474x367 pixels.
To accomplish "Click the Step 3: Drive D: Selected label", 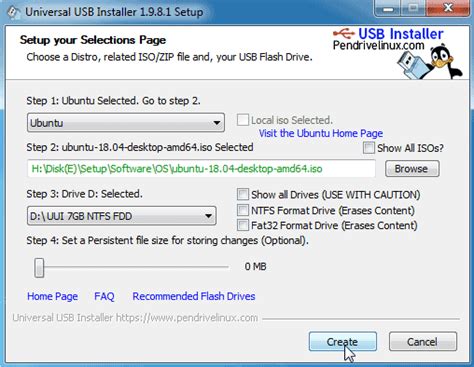I will pos(84,194).
